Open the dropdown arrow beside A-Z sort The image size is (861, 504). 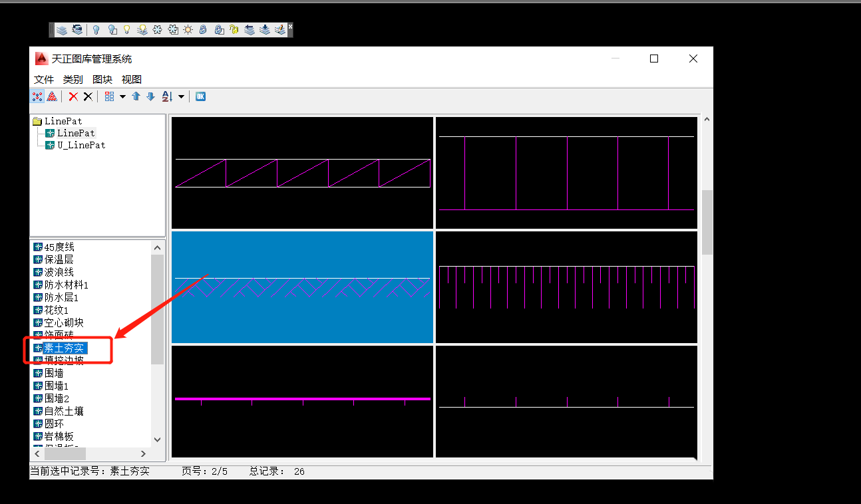[x=181, y=96]
